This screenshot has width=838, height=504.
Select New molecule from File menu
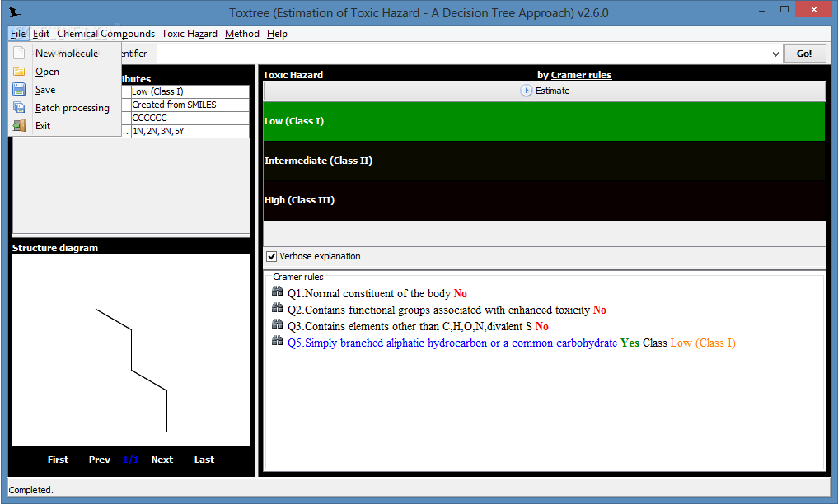67,54
